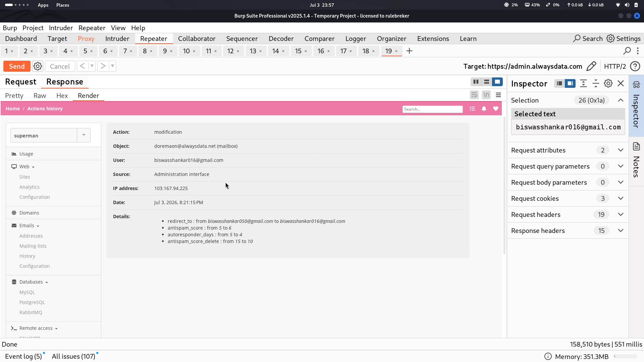
Task: Switch to the Collaborator tab
Action: (x=197, y=39)
